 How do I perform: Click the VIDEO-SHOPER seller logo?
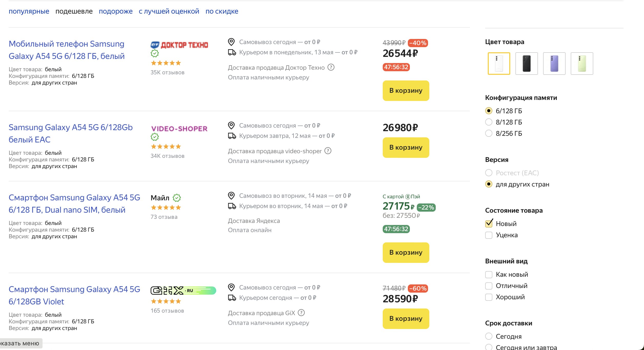(179, 129)
